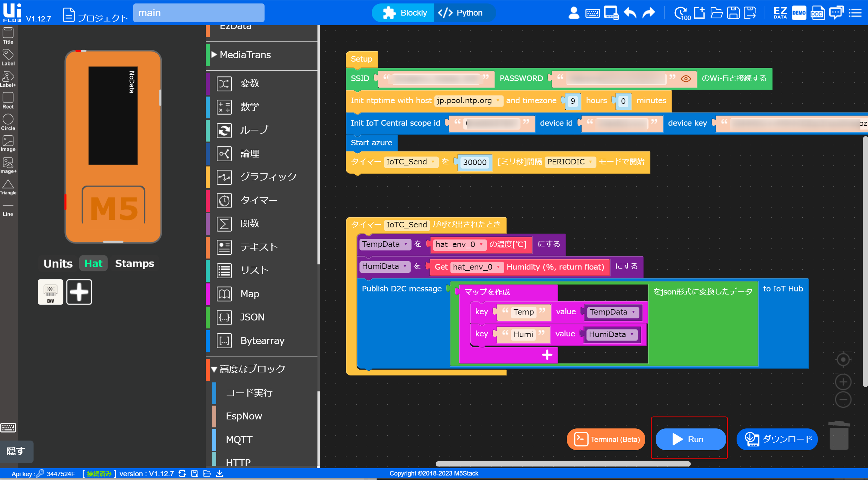
Task: Select the Triangle shape tool
Action: tap(8, 187)
